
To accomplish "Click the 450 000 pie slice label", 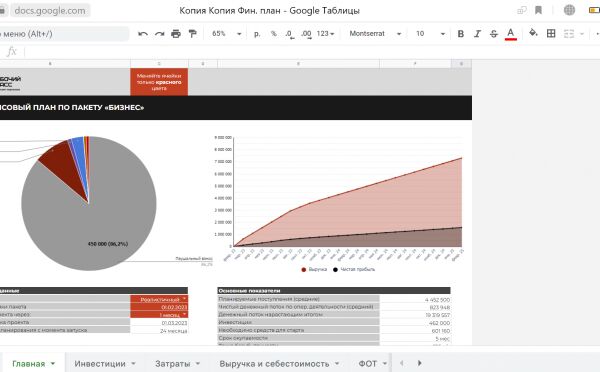I will point(108,244).
